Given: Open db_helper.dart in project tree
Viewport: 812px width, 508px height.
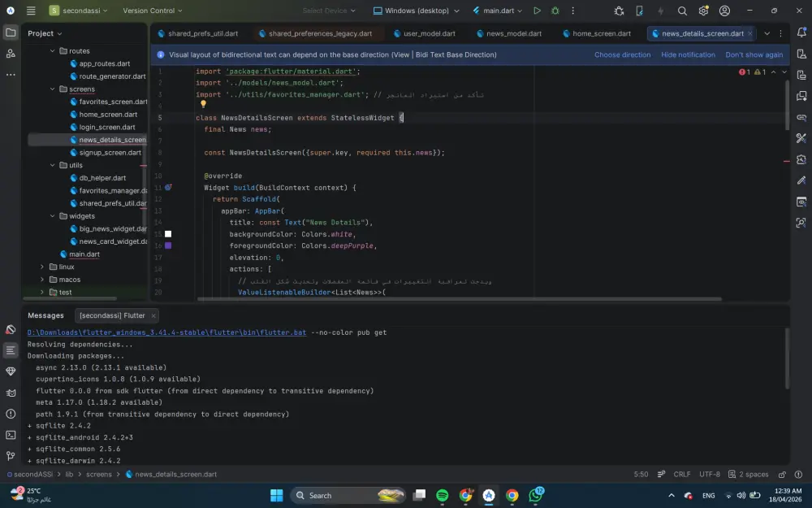Looking at the screenshot, I should tap(97, 178).
